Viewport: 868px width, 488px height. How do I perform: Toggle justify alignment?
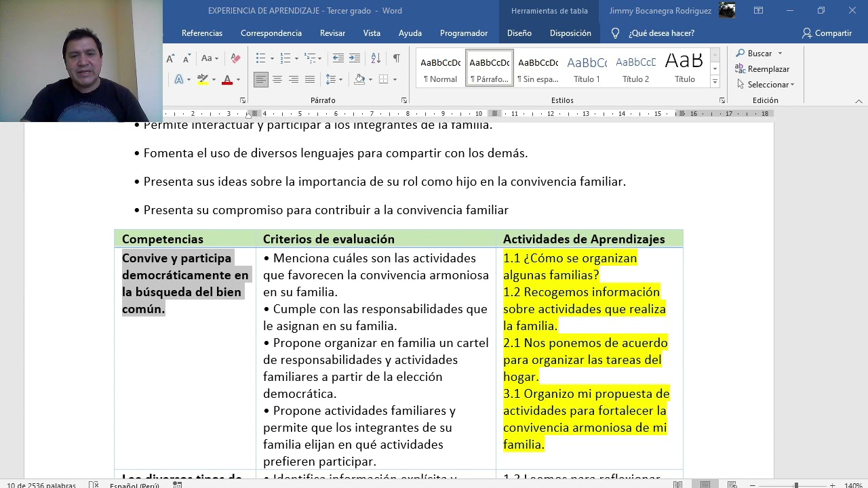[x=309, y=79]
